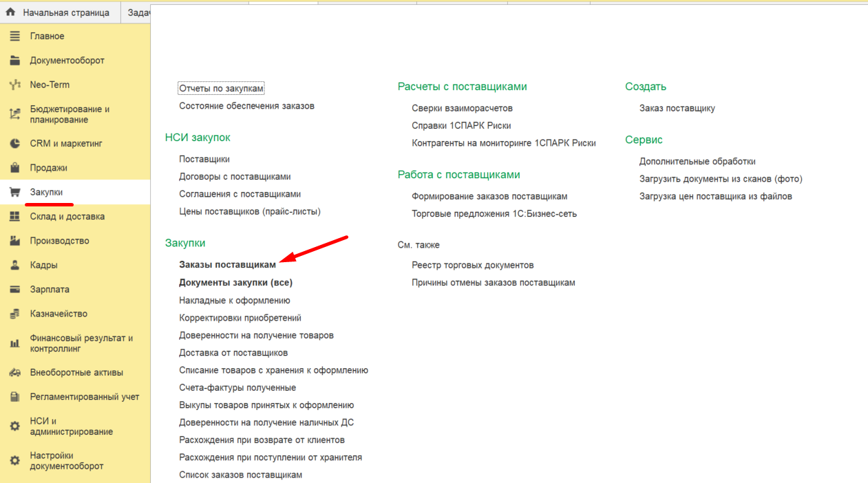Open Отчеты по закупкам
Image resolution: width=868 pixels, height=483 pixels.
[x=221, y=89]
